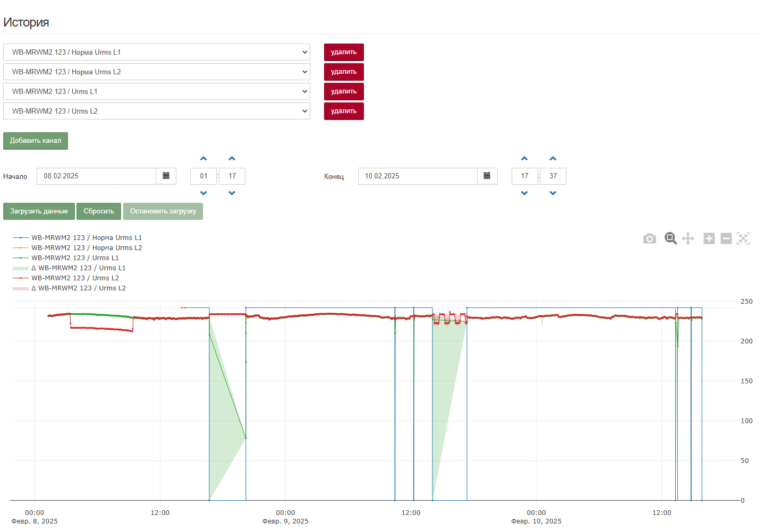Open start date calendar picker
The height and width of the screenshot is (532, 765).
(x=166, y=176)
